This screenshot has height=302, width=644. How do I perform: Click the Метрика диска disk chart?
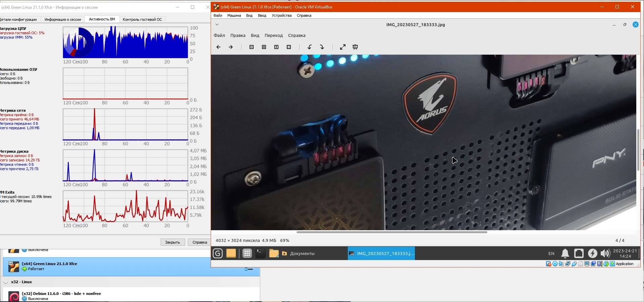point(125,165)
